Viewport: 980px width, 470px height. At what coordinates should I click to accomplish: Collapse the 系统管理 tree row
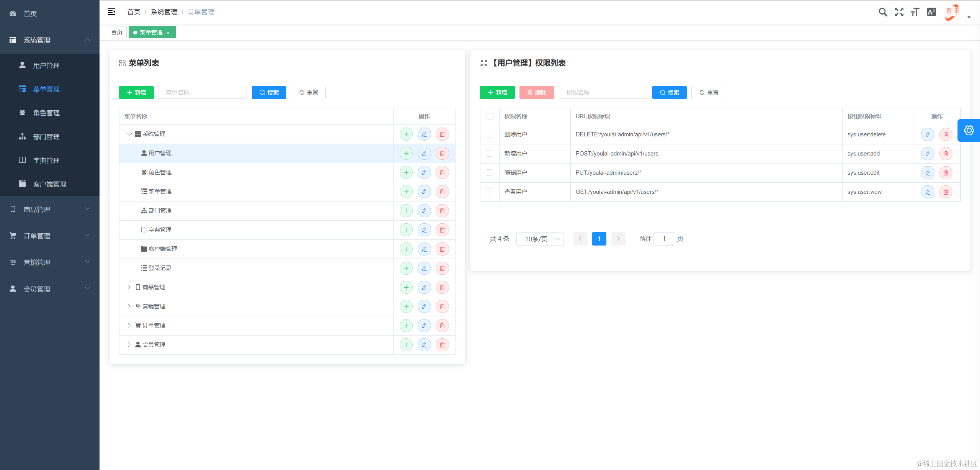click(x=129, y=134)
